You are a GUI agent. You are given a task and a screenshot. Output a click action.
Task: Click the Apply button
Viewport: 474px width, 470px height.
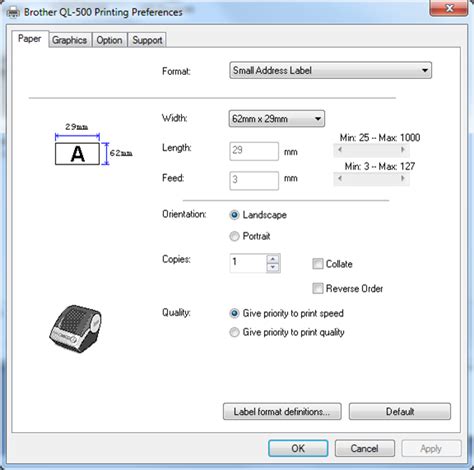coord(431,449)
